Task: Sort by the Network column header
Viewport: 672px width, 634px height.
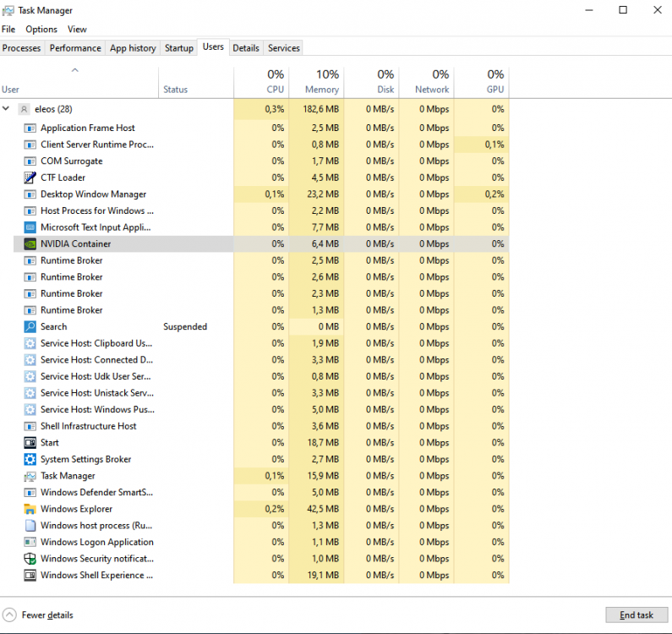Action: point(426,82)
